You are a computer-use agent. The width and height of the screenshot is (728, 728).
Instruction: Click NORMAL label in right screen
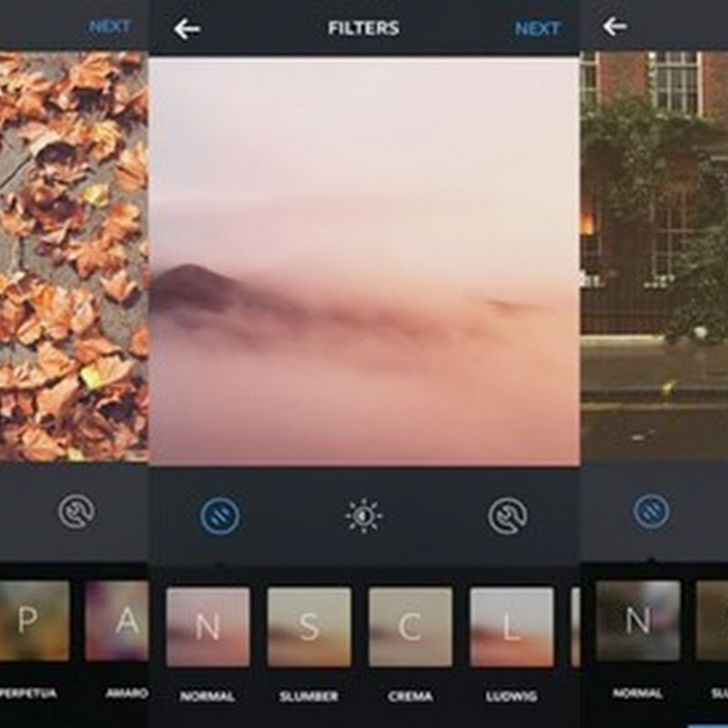(x=638, y=693)
